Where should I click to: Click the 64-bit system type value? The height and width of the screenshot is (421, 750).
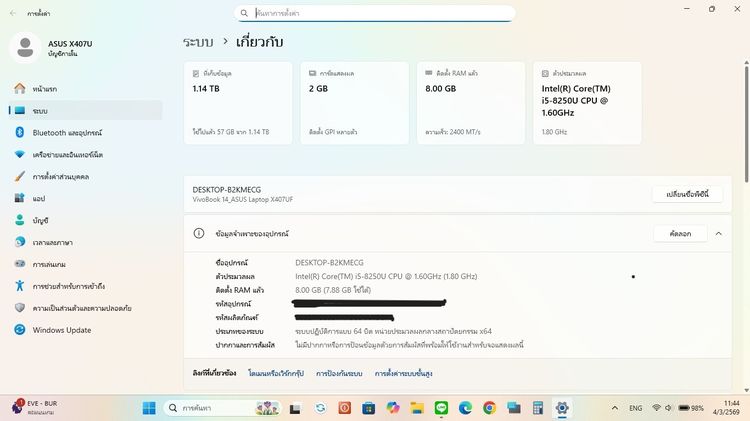[x=393, y=331]
